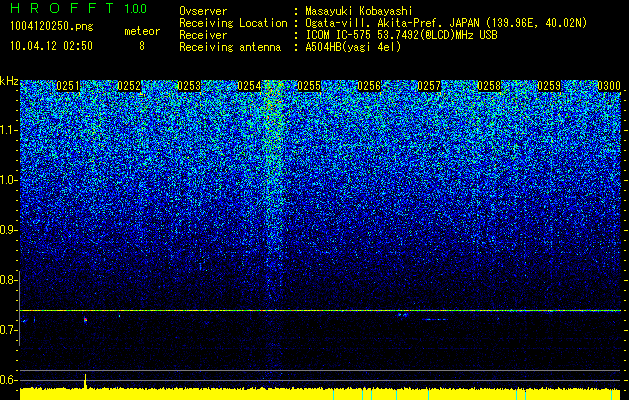
Task: Select the Ogata-vill. Akita-Pref. JAPAN location text
Action: coord(446,23)
